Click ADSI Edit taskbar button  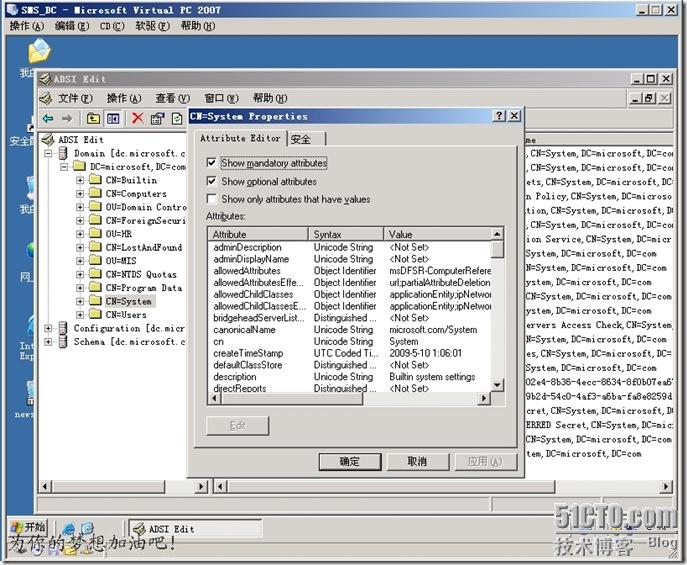click(195, 529)
